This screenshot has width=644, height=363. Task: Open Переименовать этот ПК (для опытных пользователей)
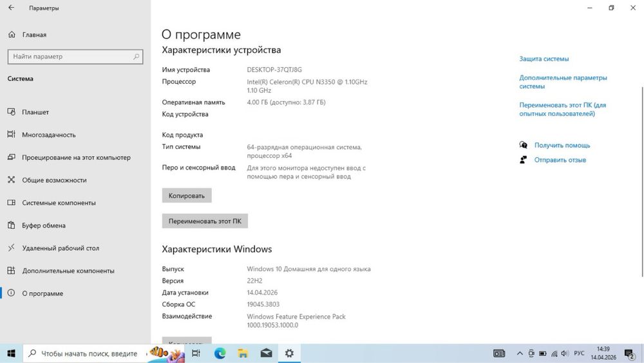tap(562, 110)
